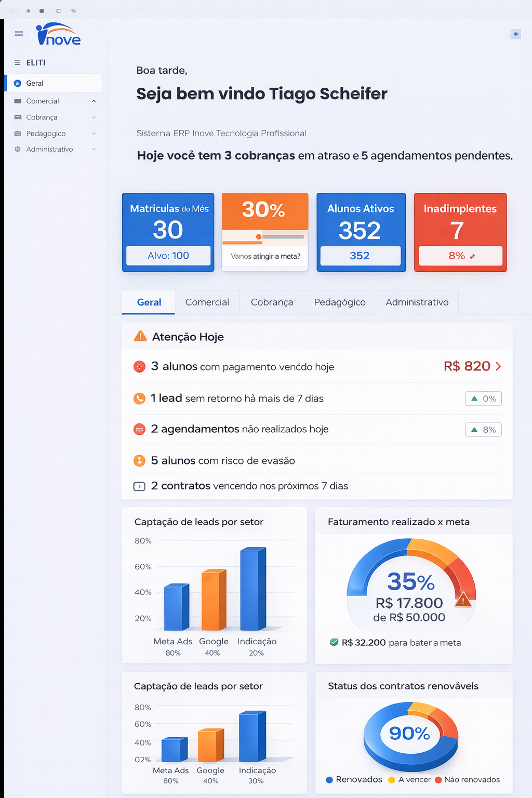
Task: Click the Alvo: 100 button
Action: tap(168, 256)
